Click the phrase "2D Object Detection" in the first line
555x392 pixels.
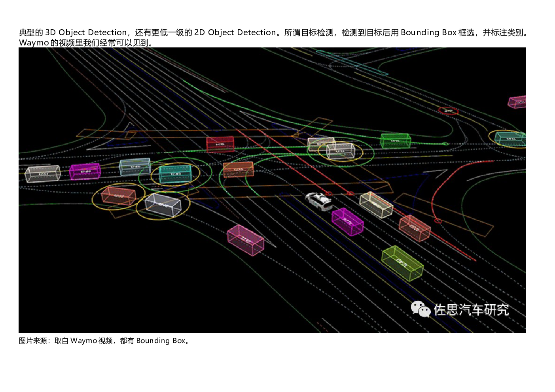[x=235, y=32]
